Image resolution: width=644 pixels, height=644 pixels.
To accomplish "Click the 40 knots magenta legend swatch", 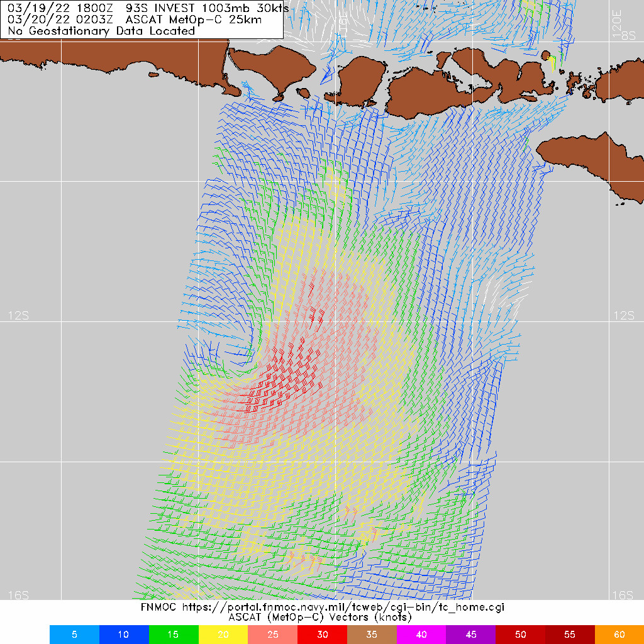I will point(421,635).
